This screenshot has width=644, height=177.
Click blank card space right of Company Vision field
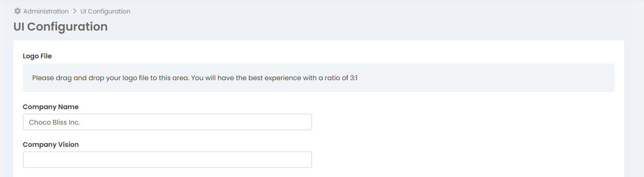pyautogui.click(x=455, y=160)
